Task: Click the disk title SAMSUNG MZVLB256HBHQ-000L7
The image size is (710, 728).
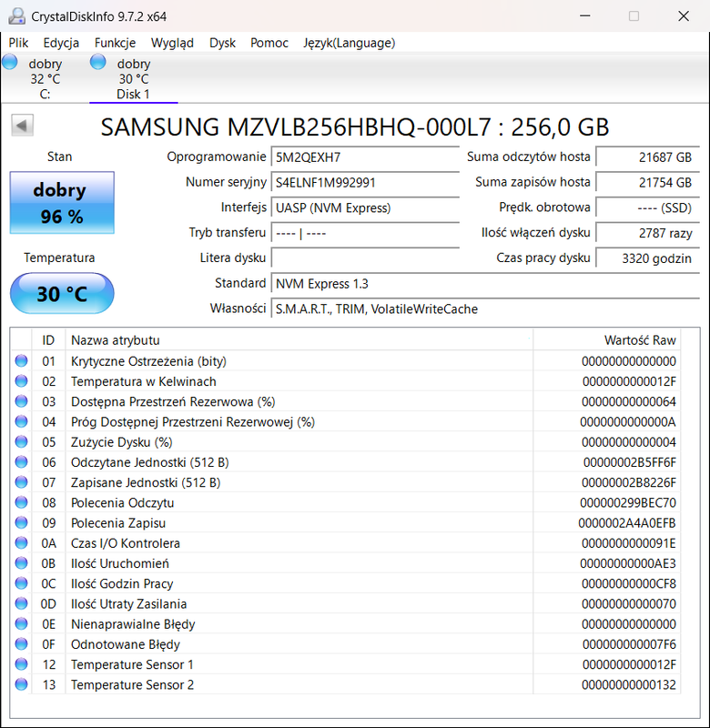Action: [x=296, y=127]
